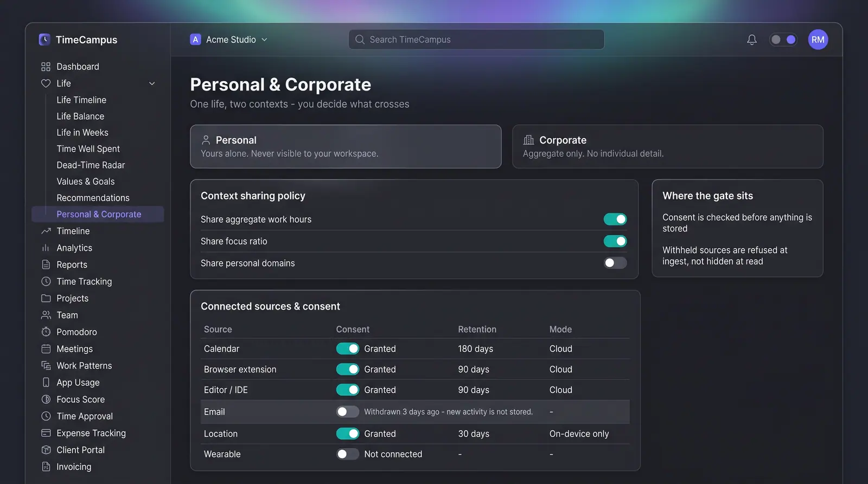This screenshot has width=868, height=484.
Task: Click the Email withdrawn notice text
Action: pos(448,412)
